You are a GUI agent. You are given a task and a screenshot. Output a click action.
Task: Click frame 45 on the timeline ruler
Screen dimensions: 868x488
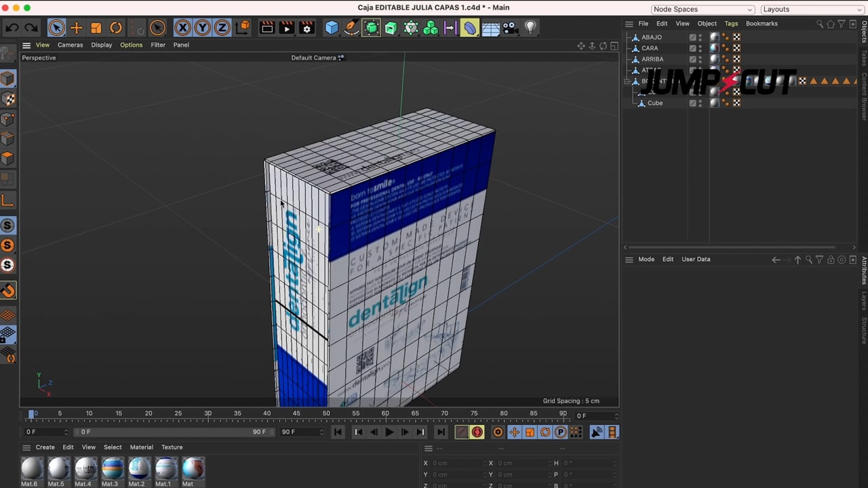[x=296, y=413]
